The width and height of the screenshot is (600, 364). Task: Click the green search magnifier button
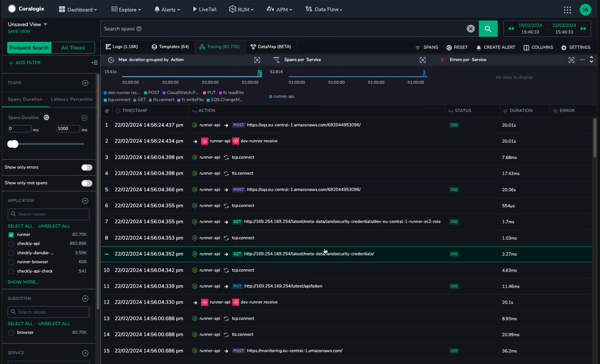(x=488, y=29)
